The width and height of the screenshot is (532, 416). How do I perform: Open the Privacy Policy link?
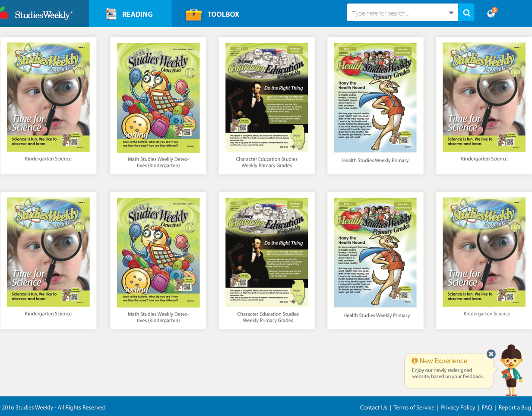[458, 407]
